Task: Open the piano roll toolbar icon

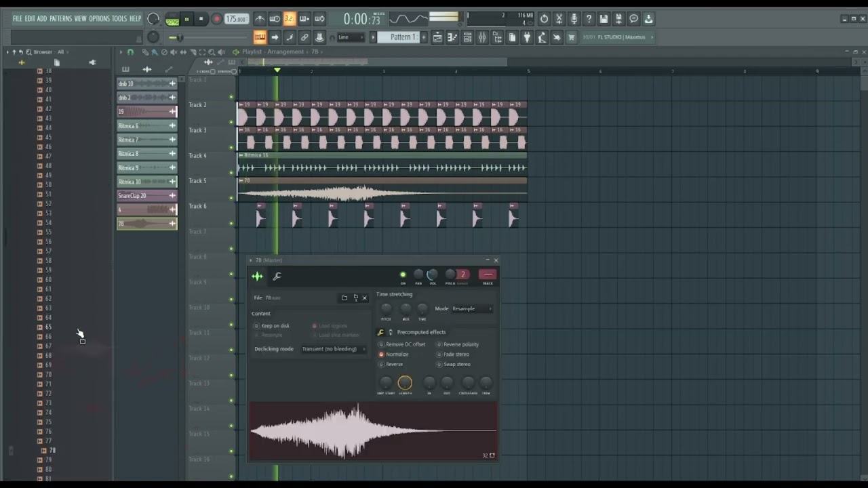Action: 452,37
